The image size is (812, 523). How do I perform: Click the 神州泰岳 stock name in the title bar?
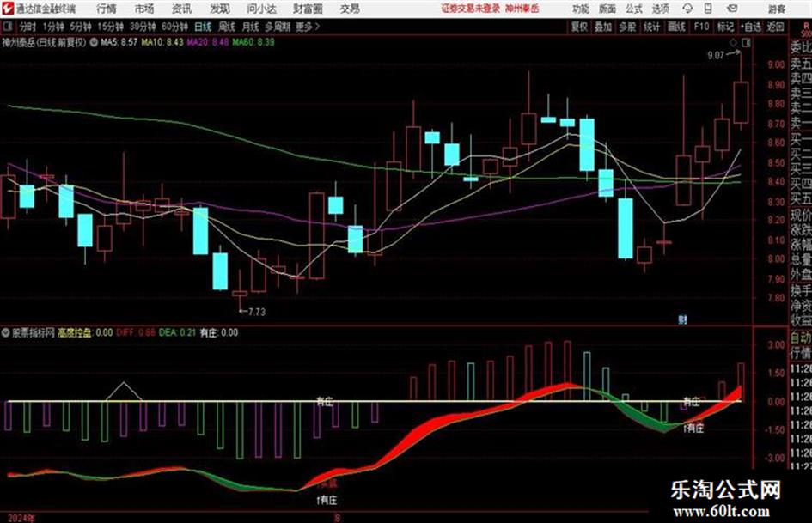(x=522, y=9)
